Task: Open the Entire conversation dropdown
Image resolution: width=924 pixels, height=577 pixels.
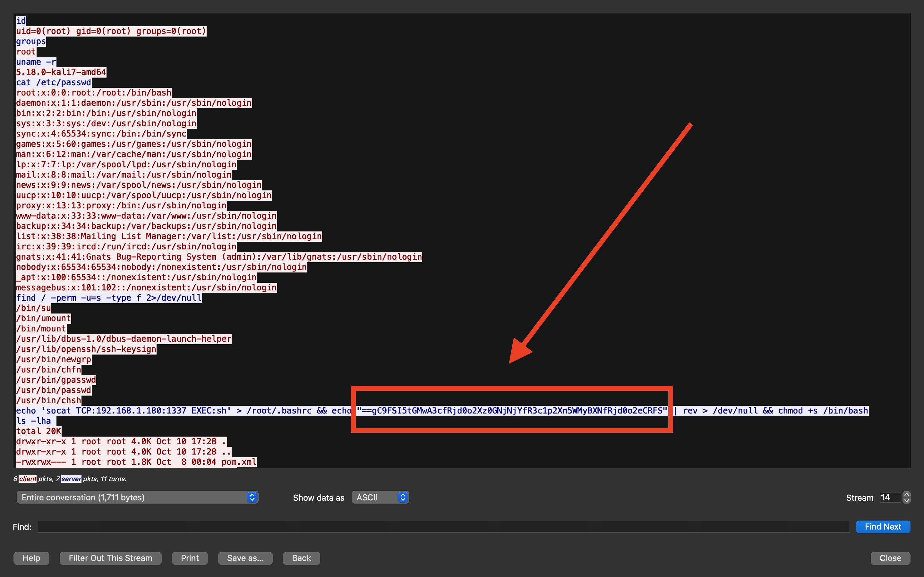Action: click(137, 497)
